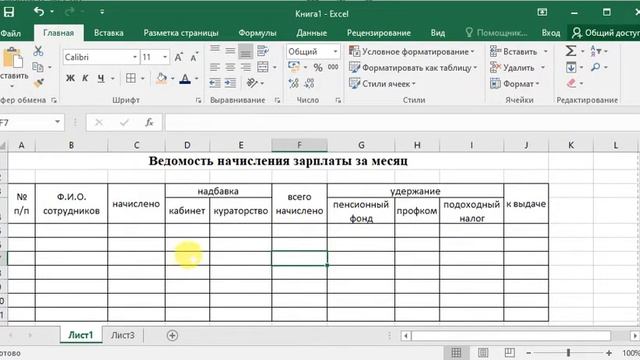Viewport: 640px width, 360px height.
Task: Save the workbook with the floppy icon
Action: 9,12
